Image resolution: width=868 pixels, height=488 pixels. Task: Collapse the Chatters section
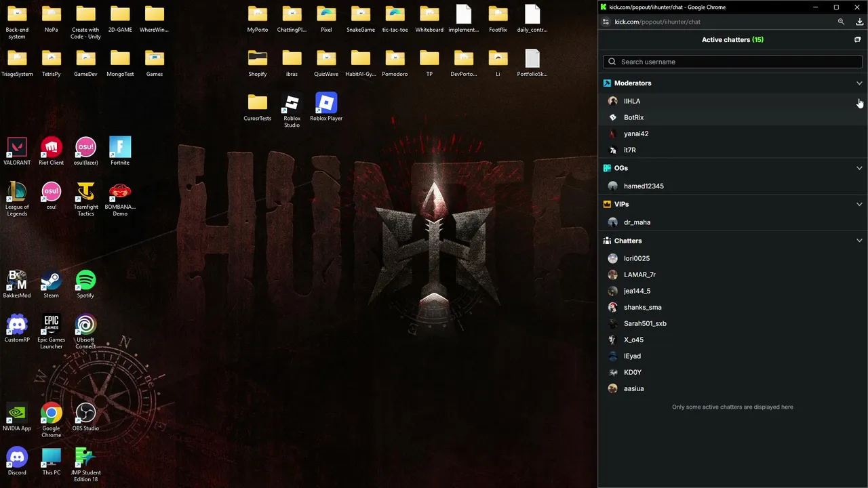(x=859, y=241)
